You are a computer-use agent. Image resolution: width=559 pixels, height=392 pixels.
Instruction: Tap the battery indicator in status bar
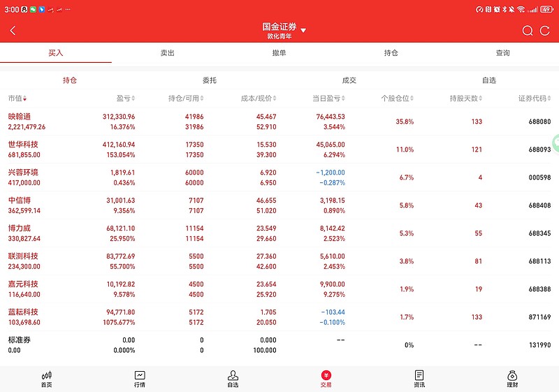(546, 9)
